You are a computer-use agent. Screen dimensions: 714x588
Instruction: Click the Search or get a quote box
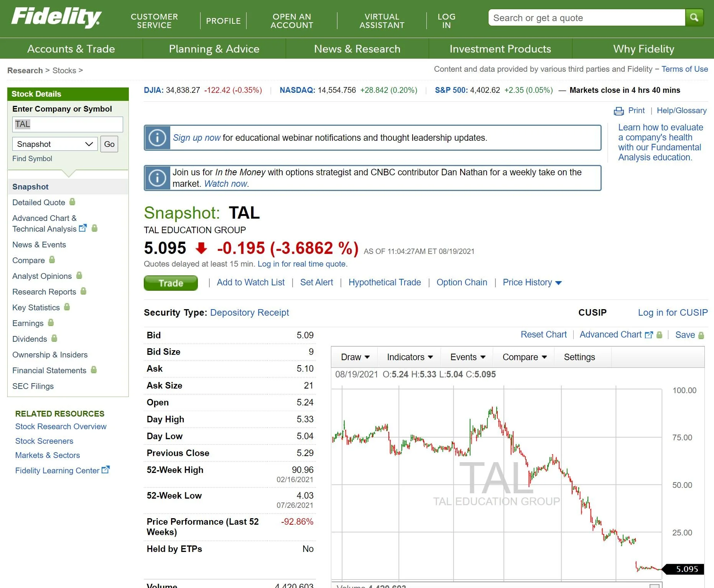pos(587,18)
